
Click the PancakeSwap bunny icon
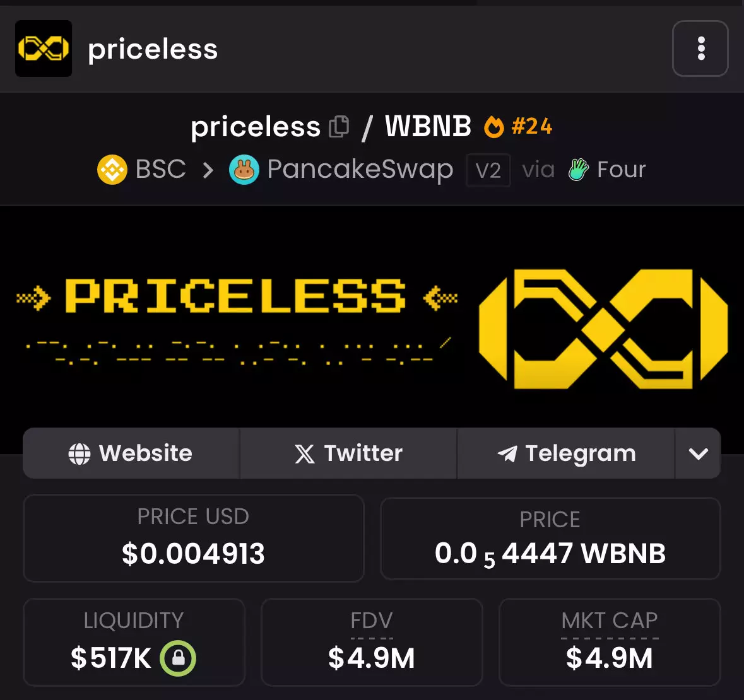244,170
